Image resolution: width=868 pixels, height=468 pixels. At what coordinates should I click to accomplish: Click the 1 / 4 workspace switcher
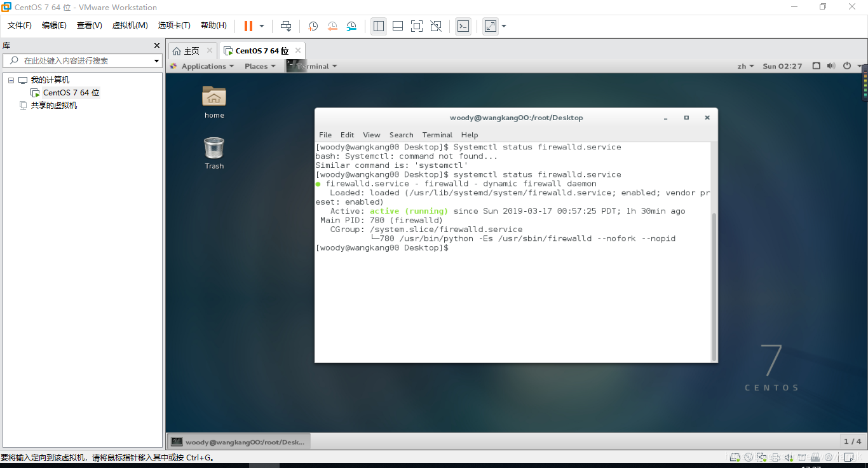[852, 441]
